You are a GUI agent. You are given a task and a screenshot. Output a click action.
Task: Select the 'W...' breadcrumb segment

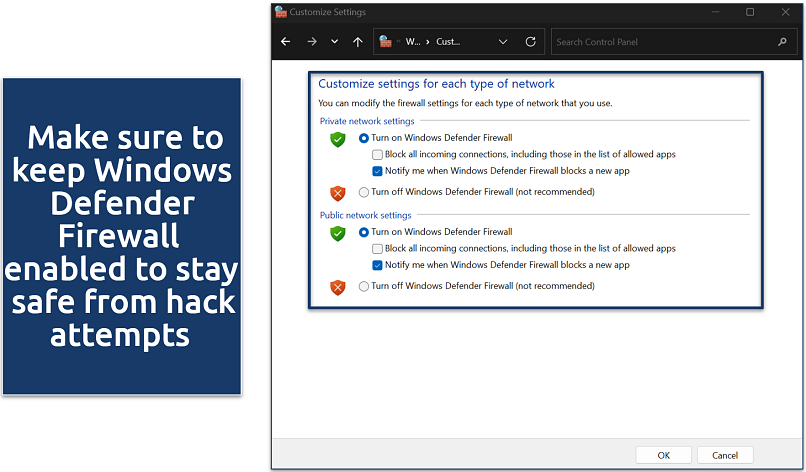click(x=412, y=42)
